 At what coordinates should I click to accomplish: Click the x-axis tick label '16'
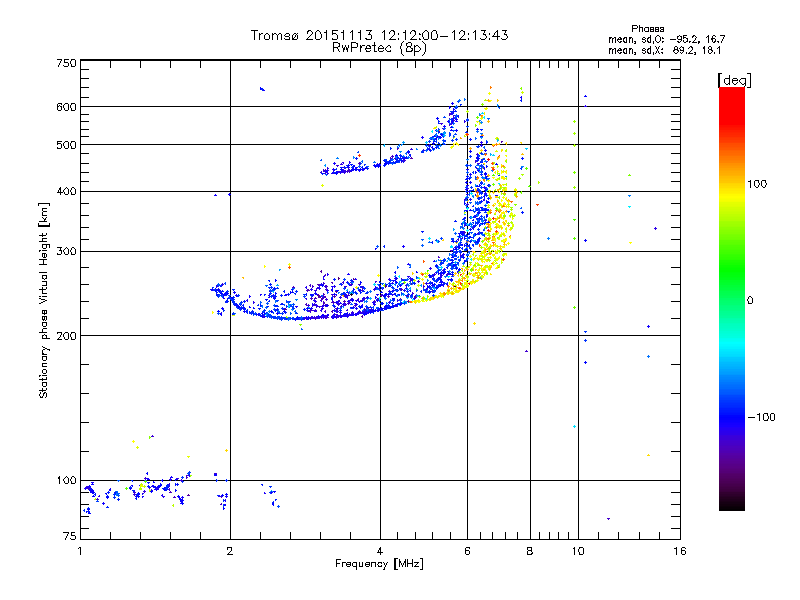(x=680, y=551)
